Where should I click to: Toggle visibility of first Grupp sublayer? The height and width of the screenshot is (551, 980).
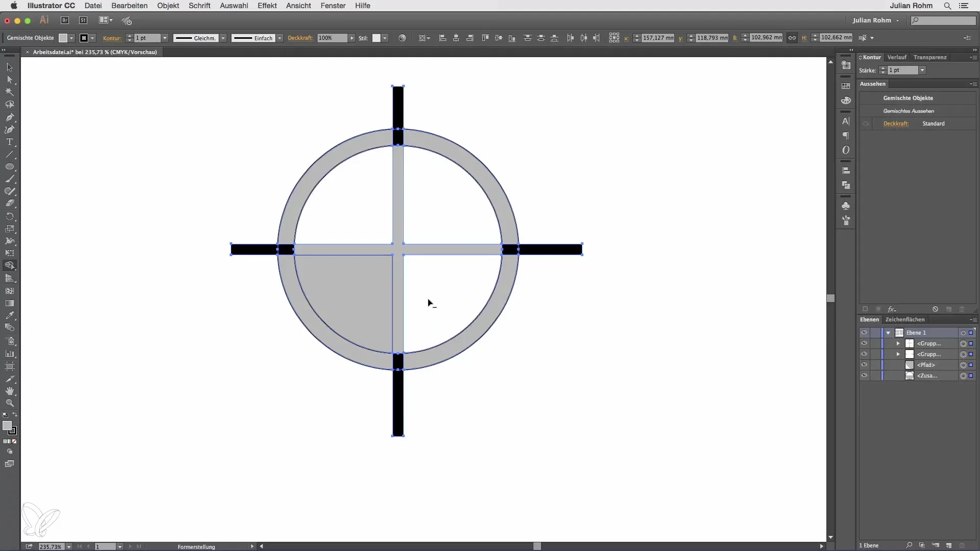pyautogui.click(x=864, y=343)
